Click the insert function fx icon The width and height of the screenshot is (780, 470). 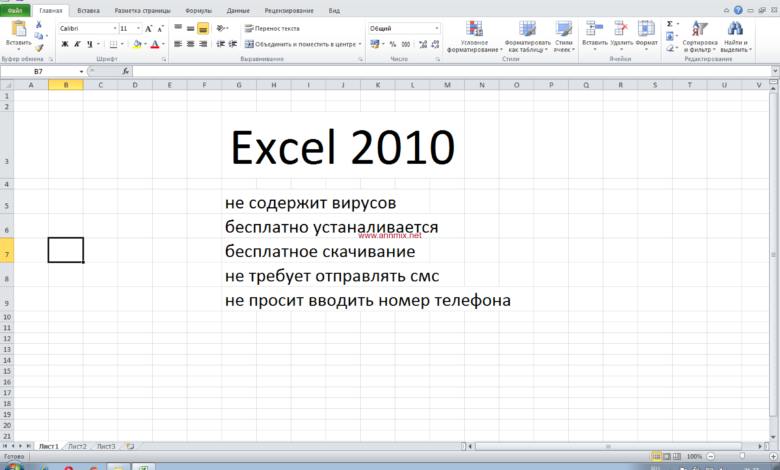126,72
